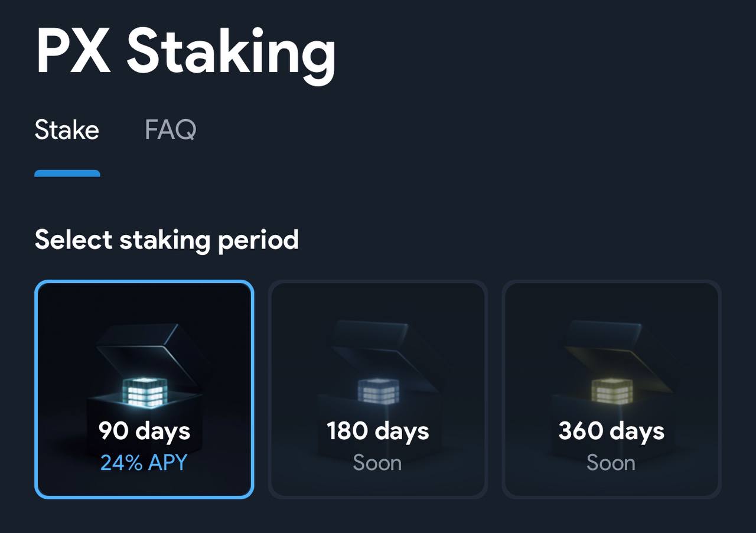756x533 pixels.
Task: Click the '180 days' text
Action: click(x=378, y=431)
